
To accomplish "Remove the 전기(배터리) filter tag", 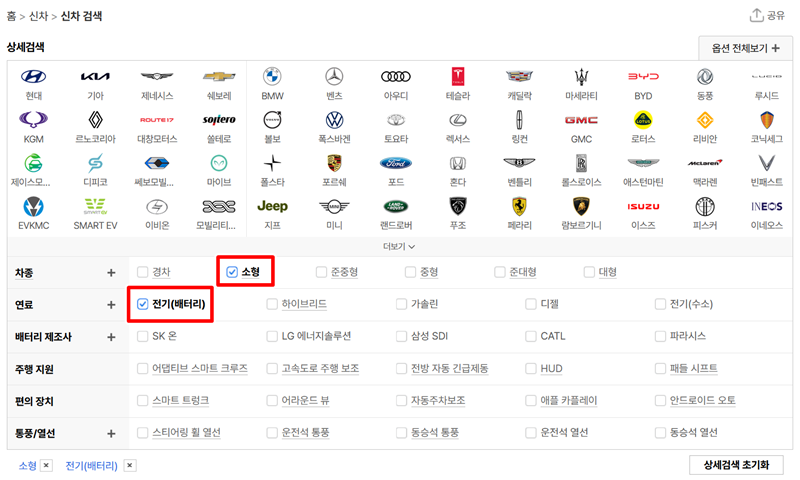I will coord(130,465).
